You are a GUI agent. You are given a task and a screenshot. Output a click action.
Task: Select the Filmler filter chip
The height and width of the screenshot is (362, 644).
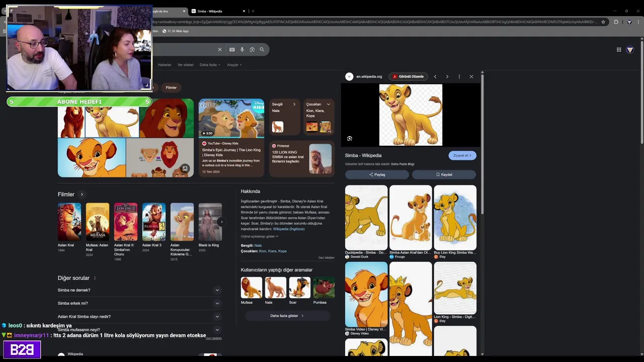coord(171,87)
